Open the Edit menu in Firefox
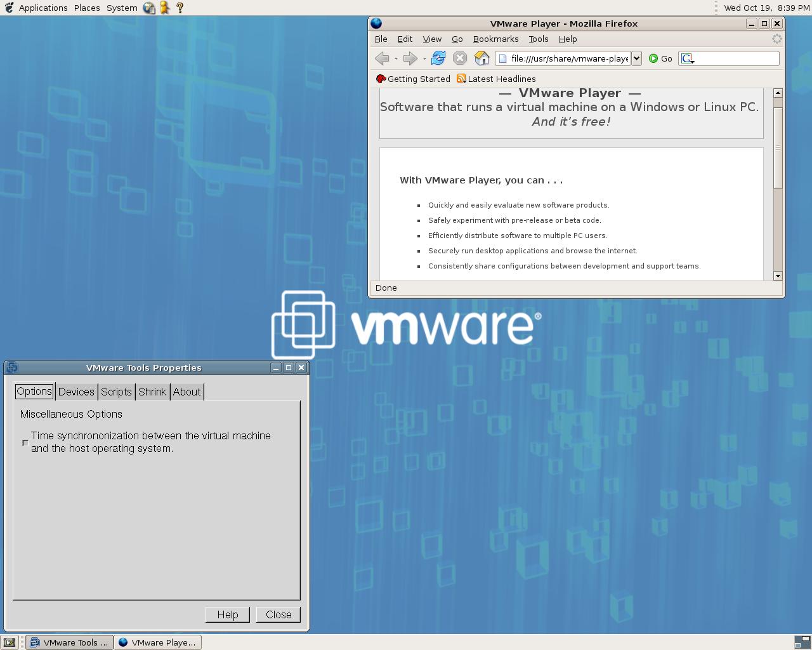Viewport: 812px width, 650px height. [x=405, y=39]
